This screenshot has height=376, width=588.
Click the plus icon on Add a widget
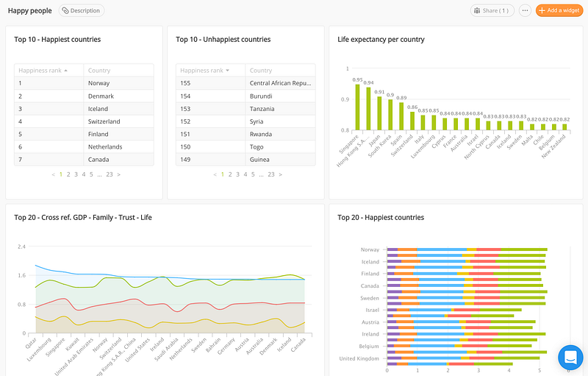point(542,10)
